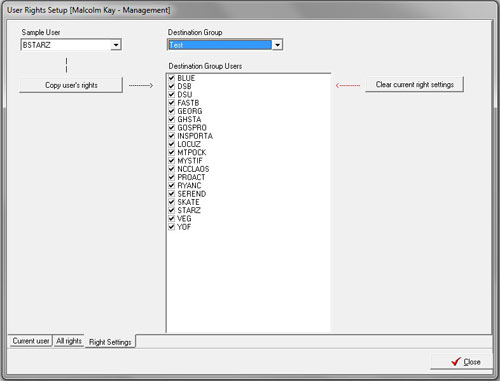The height and width of the screenshot is (381, 500).
Task: Click the Destination Group Users label
Action: (205, 66)
